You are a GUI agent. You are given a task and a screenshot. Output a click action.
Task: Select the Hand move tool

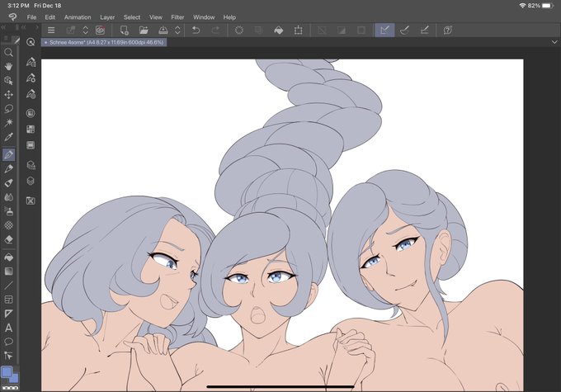coord(8,67)
